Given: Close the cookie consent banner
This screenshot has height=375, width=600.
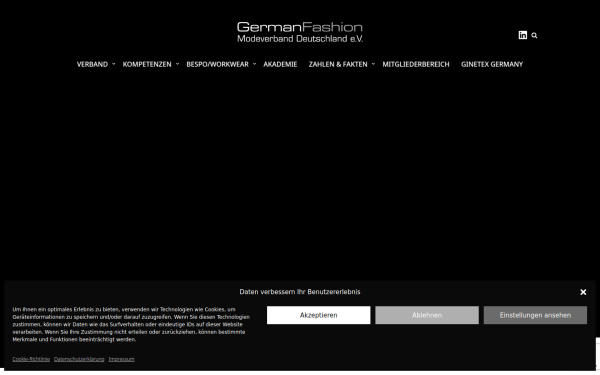Looking at the screenshot, I should tap(583, 292).
